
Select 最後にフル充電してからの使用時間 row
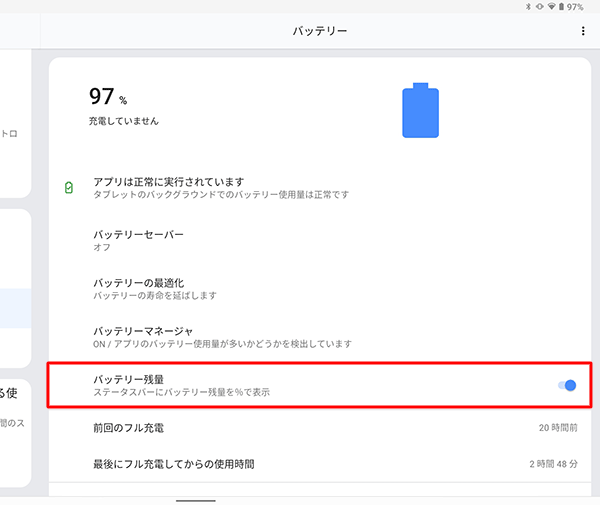coord(320,464)
